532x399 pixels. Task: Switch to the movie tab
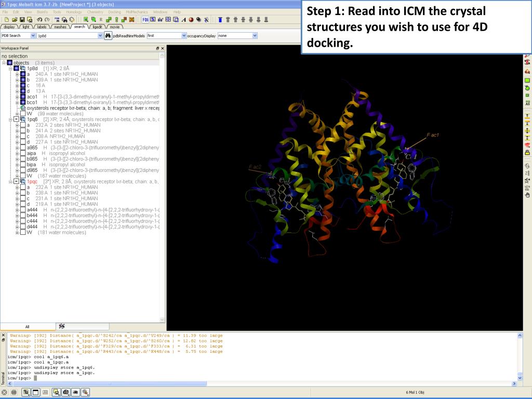115,27
